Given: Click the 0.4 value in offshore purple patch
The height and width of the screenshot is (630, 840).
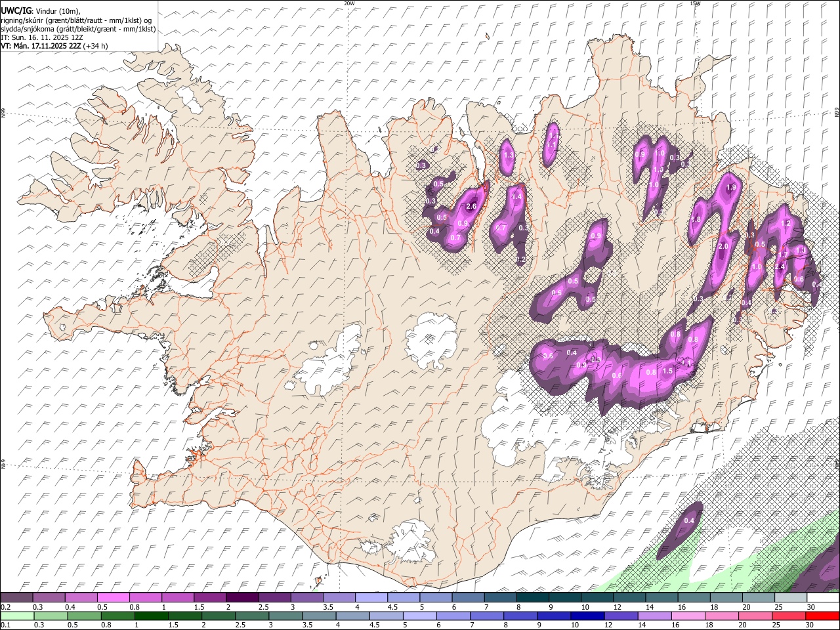Looking at the screenshot, I should coord(689,520).
